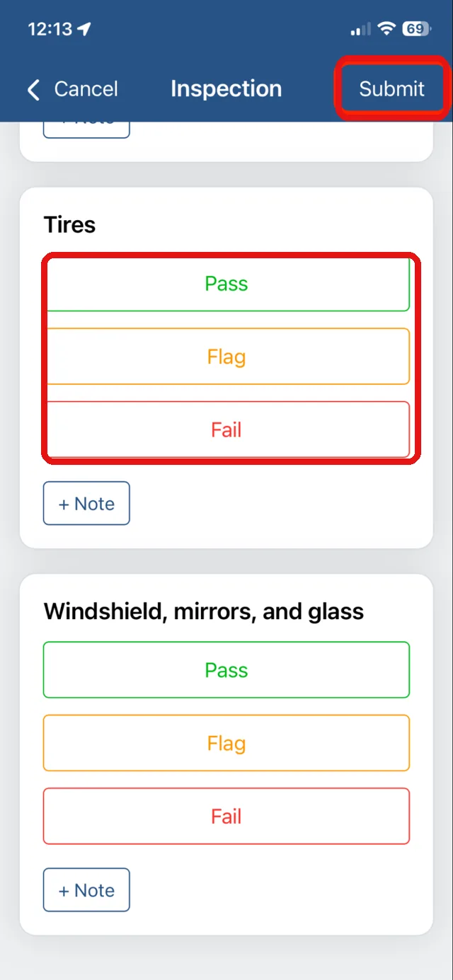Tap the cellular signal bars icon

pos(360,29)
